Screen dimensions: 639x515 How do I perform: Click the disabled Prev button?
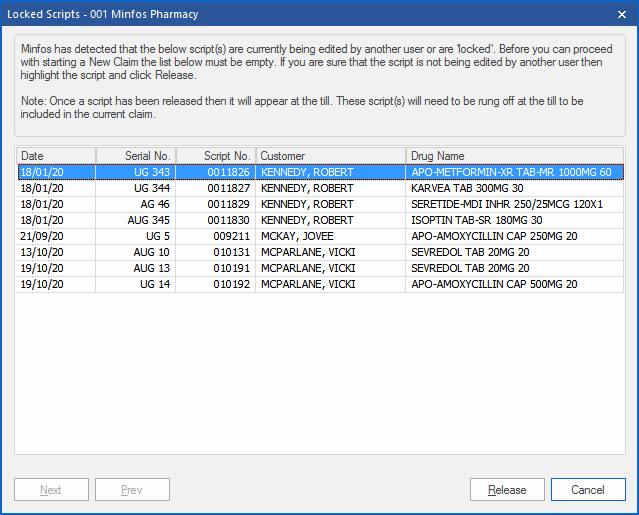pyautogui.click(x=132, y=489)
